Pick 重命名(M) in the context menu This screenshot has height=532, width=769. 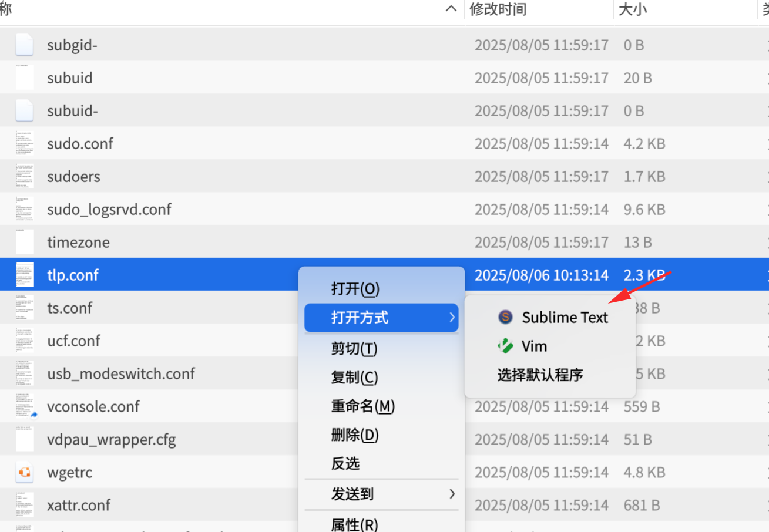coord(362,406)
